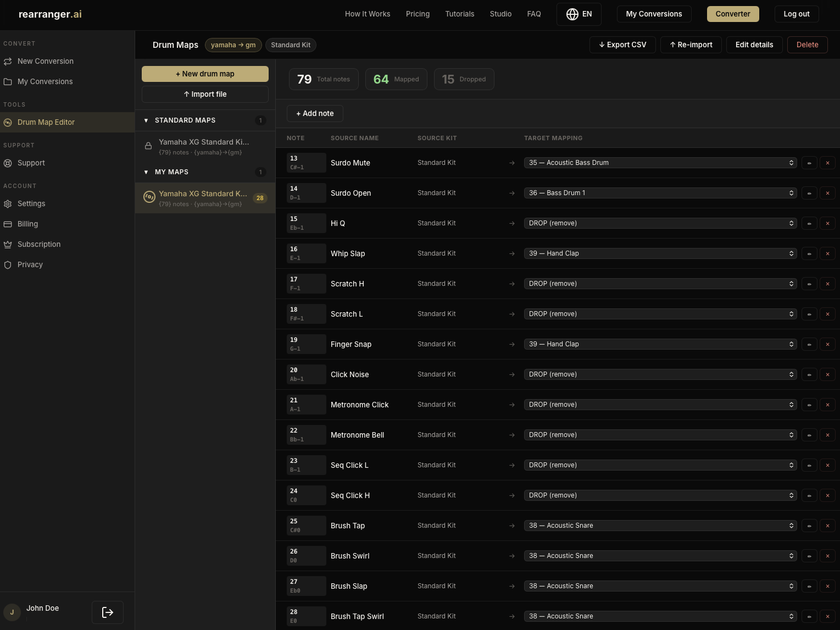Click the Add note button
840x630 pixels.
tap(315, 113)
